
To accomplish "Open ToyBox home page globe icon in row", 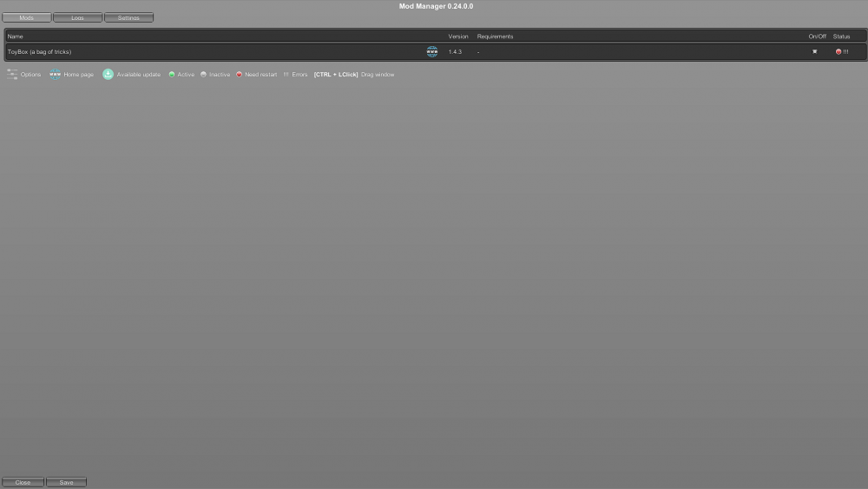I will pyautogui.click(x=431, y=52).
